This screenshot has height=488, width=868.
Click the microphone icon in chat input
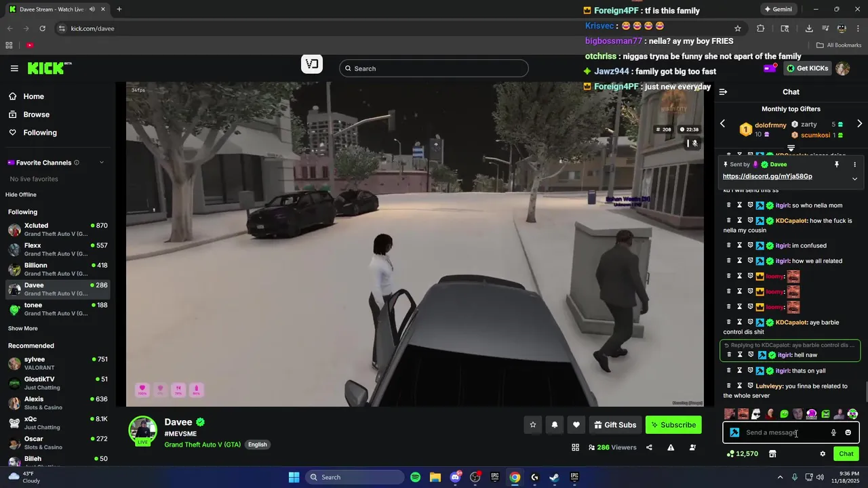click(833, 432)
